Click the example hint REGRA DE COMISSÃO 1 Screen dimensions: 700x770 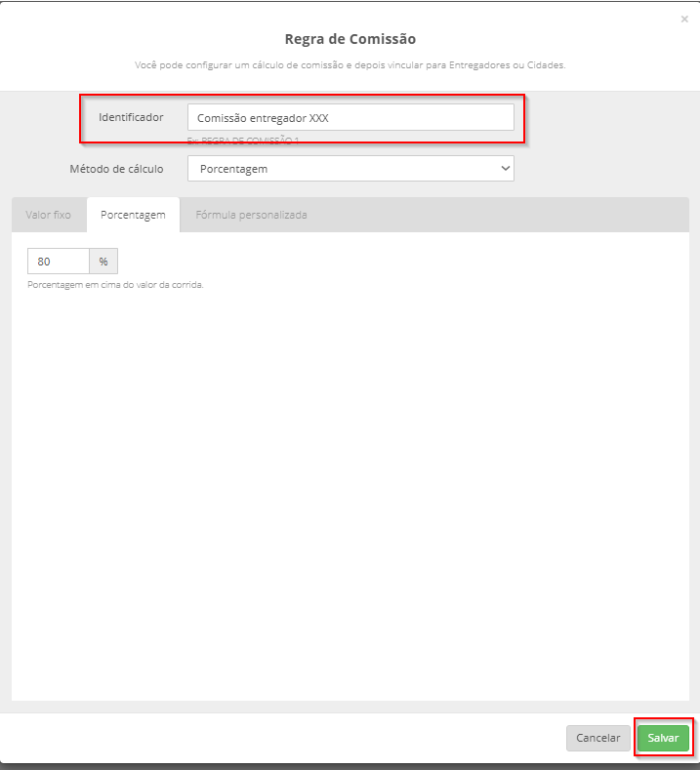pyautogui.click(x=243, y=141)
